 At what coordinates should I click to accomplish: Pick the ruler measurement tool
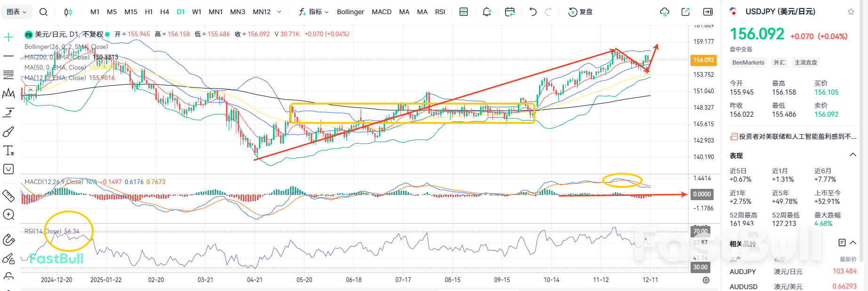[x=8, y=195]
